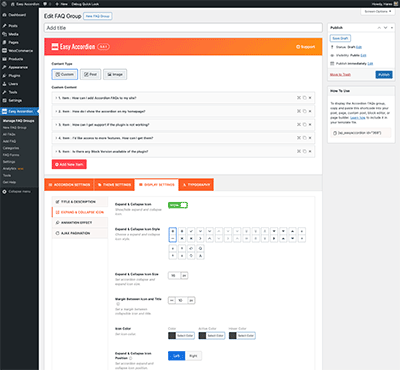400x370 pixels.
Task: Clone item 3 with its copy icon
Action: (304, 124)
